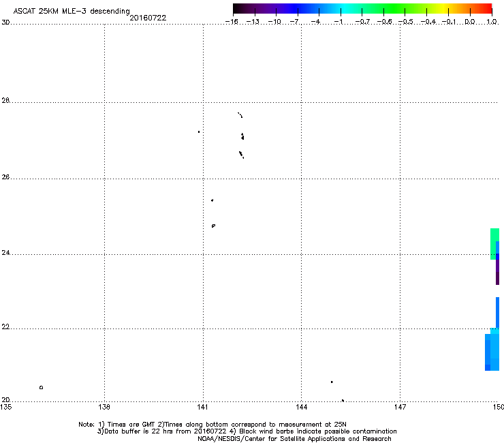Click the latitude label "28"
This screenshot has width=504, height=443.
pyautogui.click(x=5, y=101)
